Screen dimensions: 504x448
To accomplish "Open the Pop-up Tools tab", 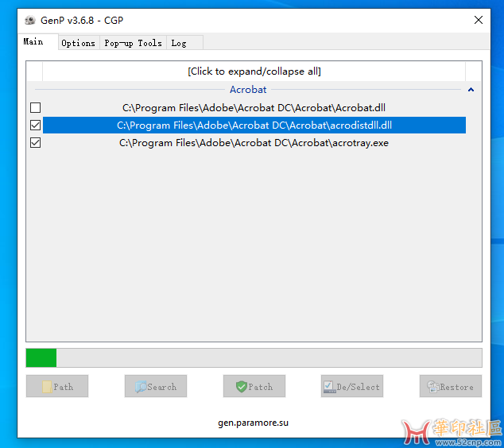I will click(x=133, y=43).
